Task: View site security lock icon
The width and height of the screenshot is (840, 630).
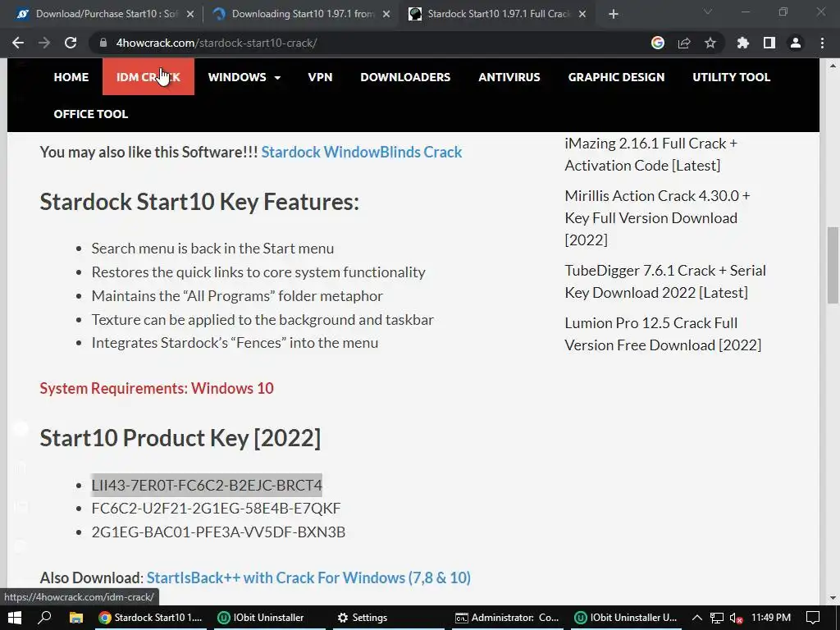Action: point(103,43)
